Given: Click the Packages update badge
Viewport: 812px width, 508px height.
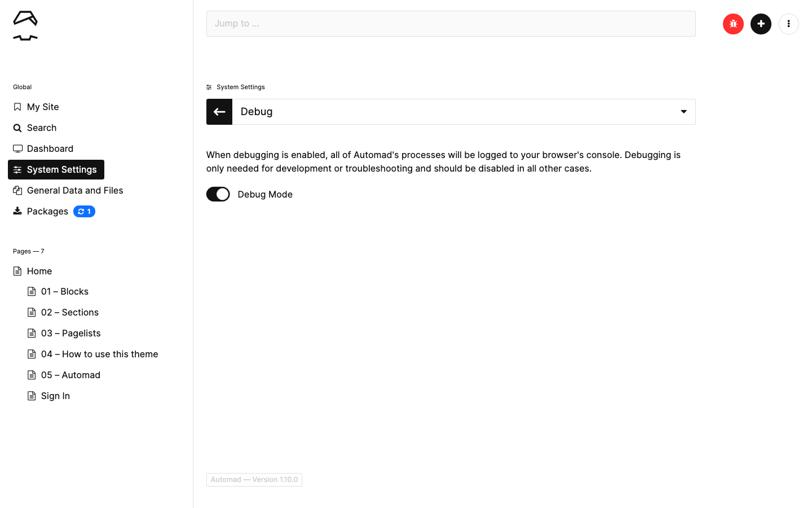Looking at the screenshot, I should coord(84,212).
